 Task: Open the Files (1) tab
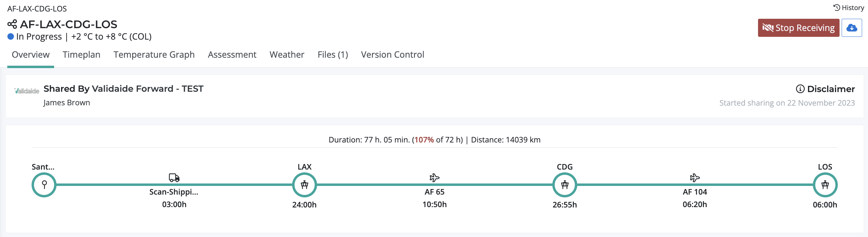333,55
